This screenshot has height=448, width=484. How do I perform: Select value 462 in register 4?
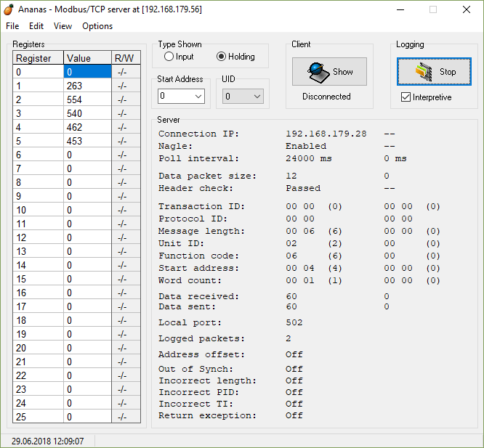(x=87, y=127)
